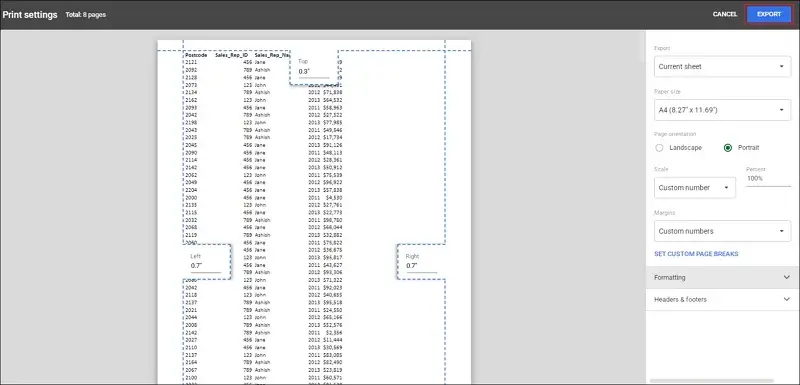Image resolution: width=800 pixels, height=385 pixels.
Task: Cancel the print settings
Action: pyautogui.click(x=724, y=14)
